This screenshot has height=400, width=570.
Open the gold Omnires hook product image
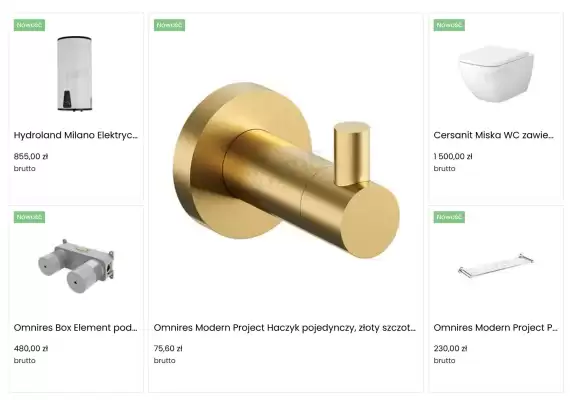pos(286,170)
